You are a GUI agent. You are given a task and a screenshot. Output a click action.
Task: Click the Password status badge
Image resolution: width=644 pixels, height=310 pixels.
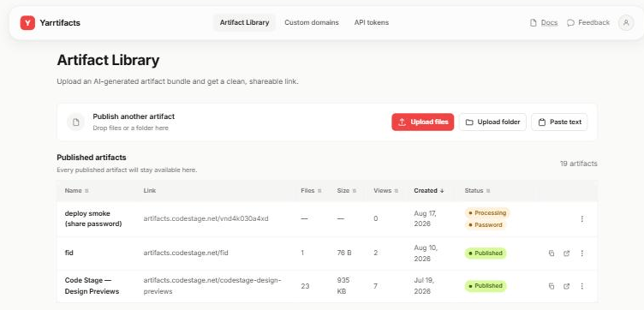pos(485,225)
